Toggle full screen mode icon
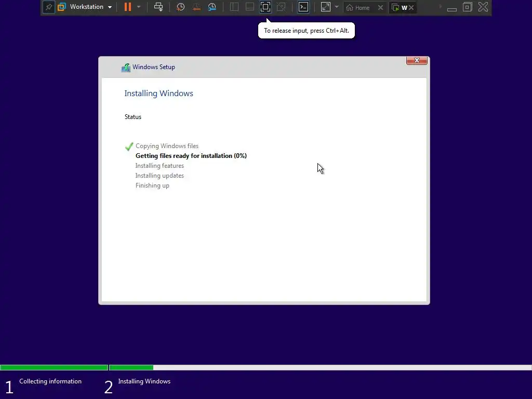This screenshot has width=532, height=399. [x=265, y=7]
